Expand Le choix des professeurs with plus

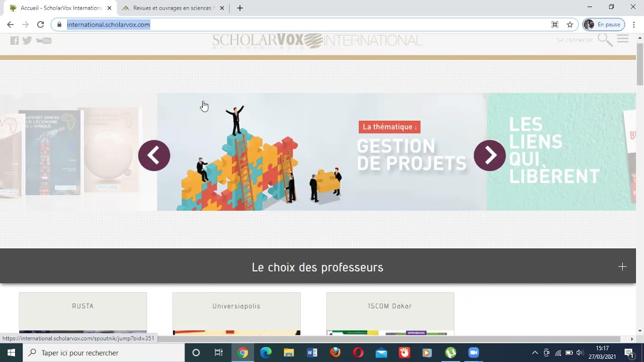[622, 267]
